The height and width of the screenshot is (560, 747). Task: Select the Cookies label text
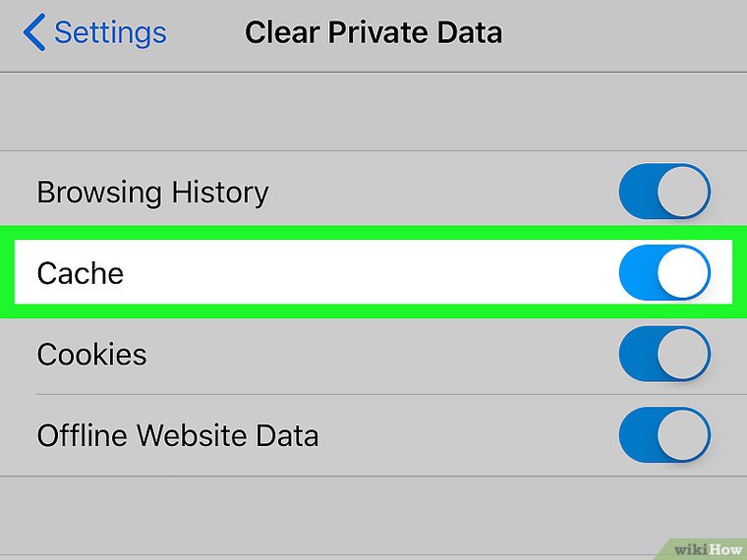tap(91, 354)
